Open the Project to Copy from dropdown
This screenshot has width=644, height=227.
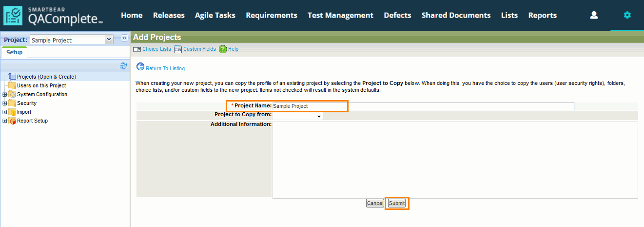297,116
